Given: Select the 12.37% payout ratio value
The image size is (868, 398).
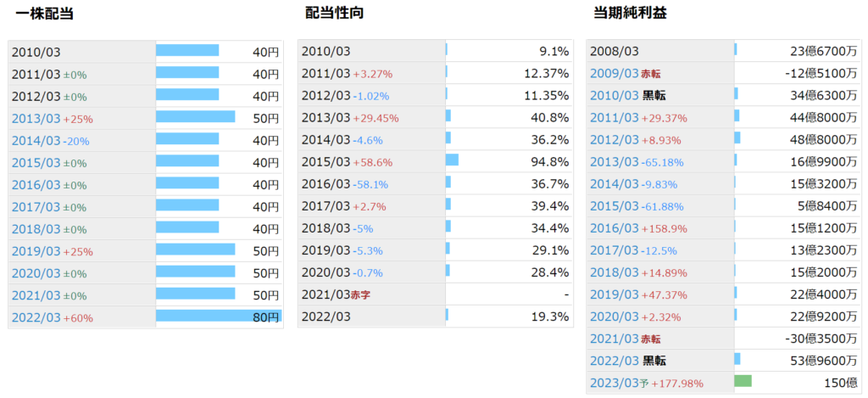Looking at the screenshot, I should (x=547, y=73).
